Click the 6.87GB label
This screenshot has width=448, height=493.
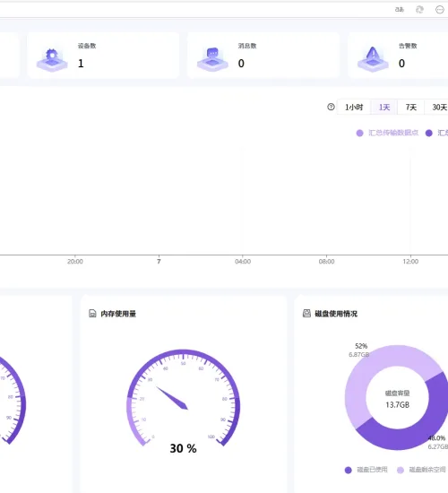coord(358,355)
